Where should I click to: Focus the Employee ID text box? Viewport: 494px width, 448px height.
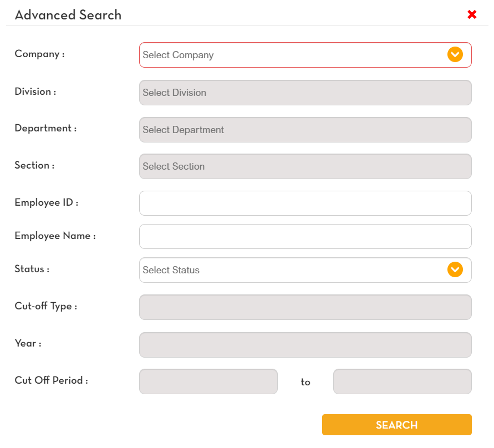pos(305,203)
